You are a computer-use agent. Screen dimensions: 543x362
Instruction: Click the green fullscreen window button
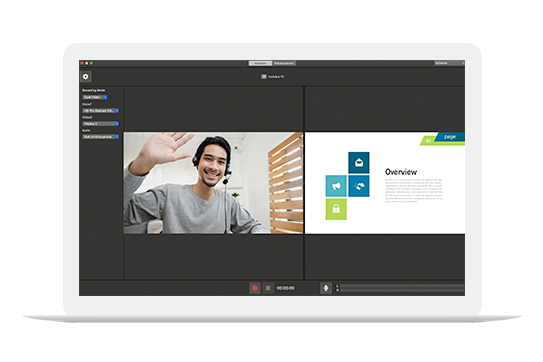(x=91, y=63)
